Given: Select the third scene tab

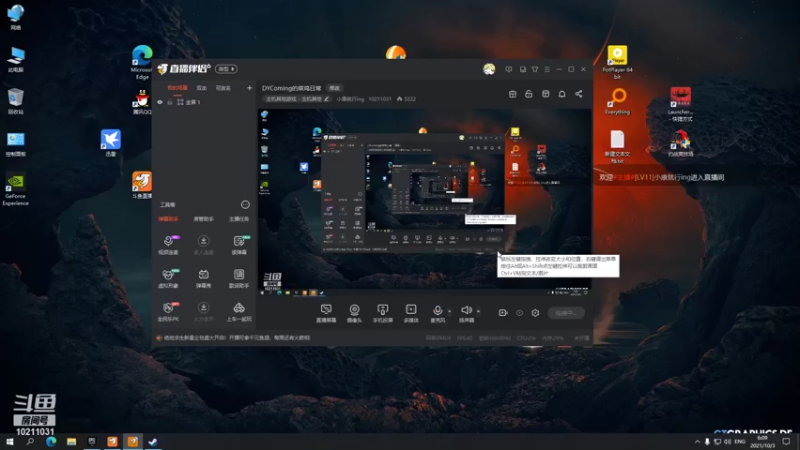Looking at the screenshot, I should [x=223, y=88].
